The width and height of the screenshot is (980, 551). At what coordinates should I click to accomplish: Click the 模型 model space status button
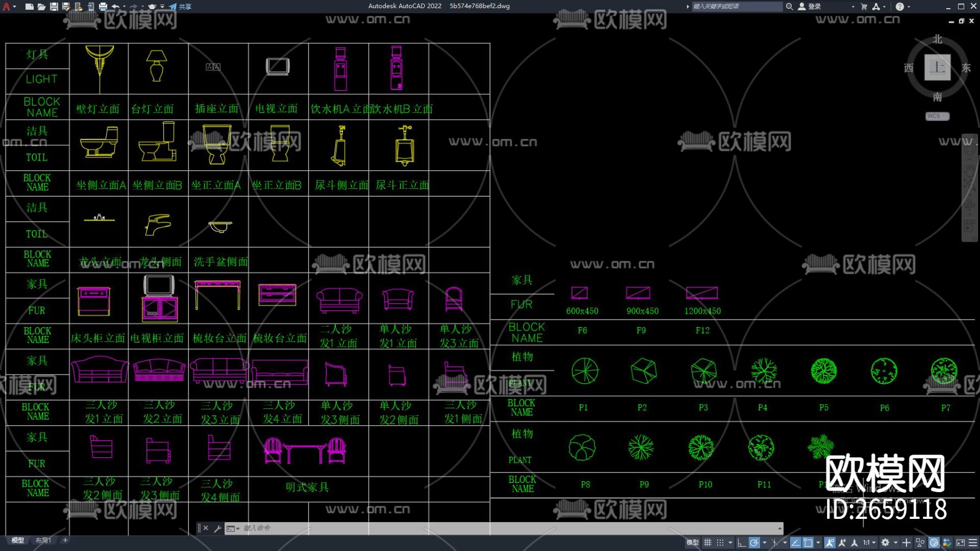click(693, 542)
